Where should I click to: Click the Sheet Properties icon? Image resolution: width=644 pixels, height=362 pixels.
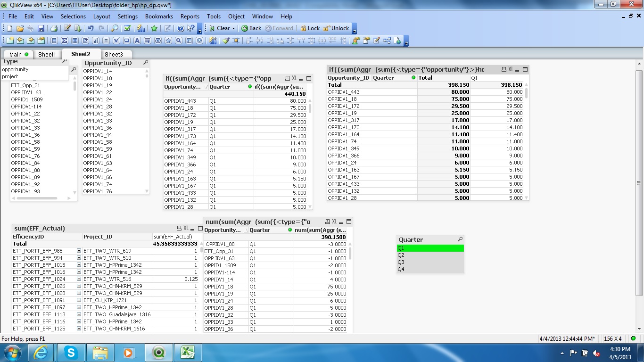click(x=41, y=41)
